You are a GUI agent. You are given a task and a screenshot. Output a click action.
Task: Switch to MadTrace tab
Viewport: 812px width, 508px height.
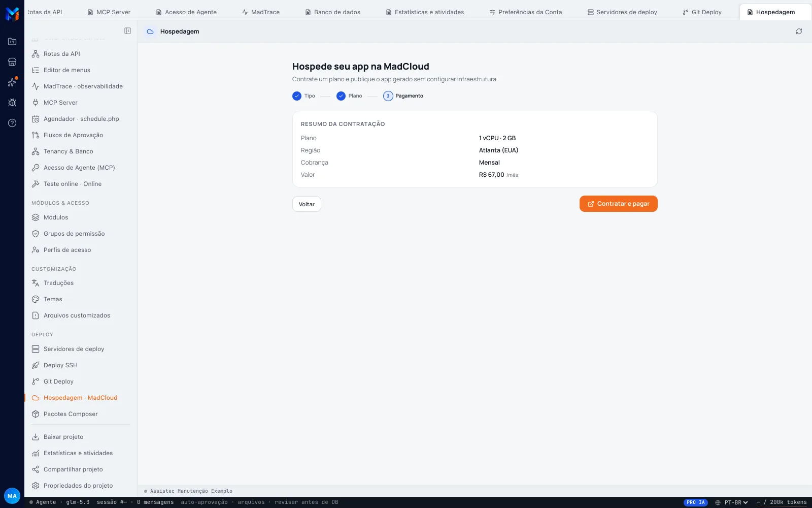pos(261,12)
